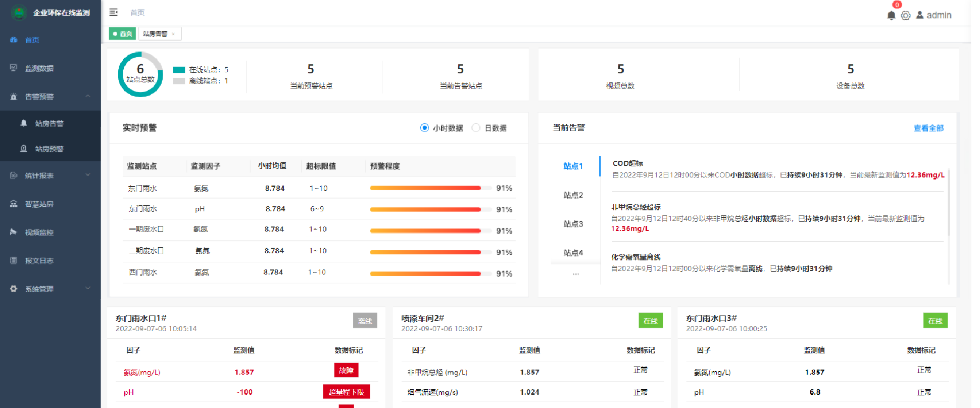The image size is (980, 408).
Task: Click the 首页 dashboard icon in sidebar
Action: point(14,40)
